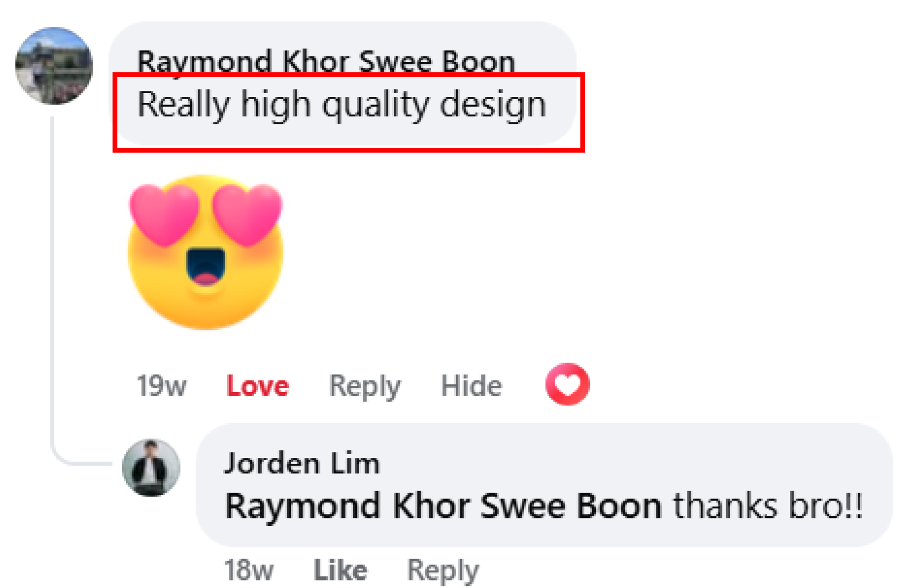Viewport: 918px width, 588px height.
Task: View the red heart reaction count icon
Action: (568, 384)
